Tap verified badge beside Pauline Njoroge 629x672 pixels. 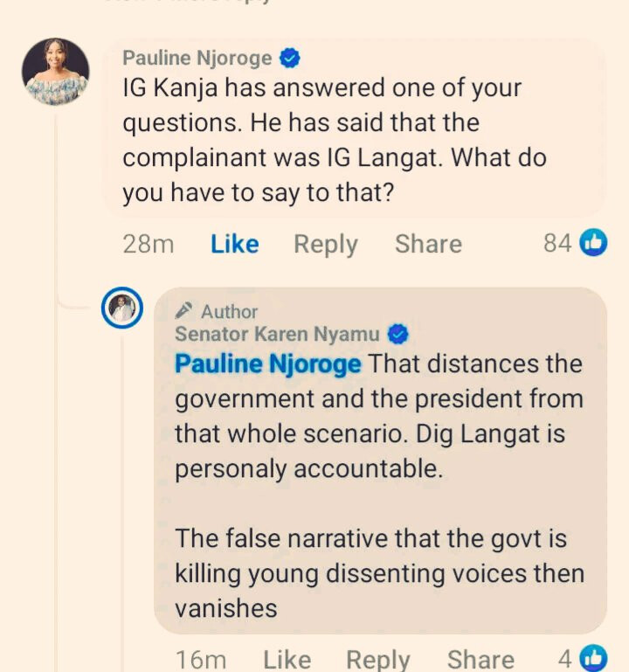pos(290,59)
